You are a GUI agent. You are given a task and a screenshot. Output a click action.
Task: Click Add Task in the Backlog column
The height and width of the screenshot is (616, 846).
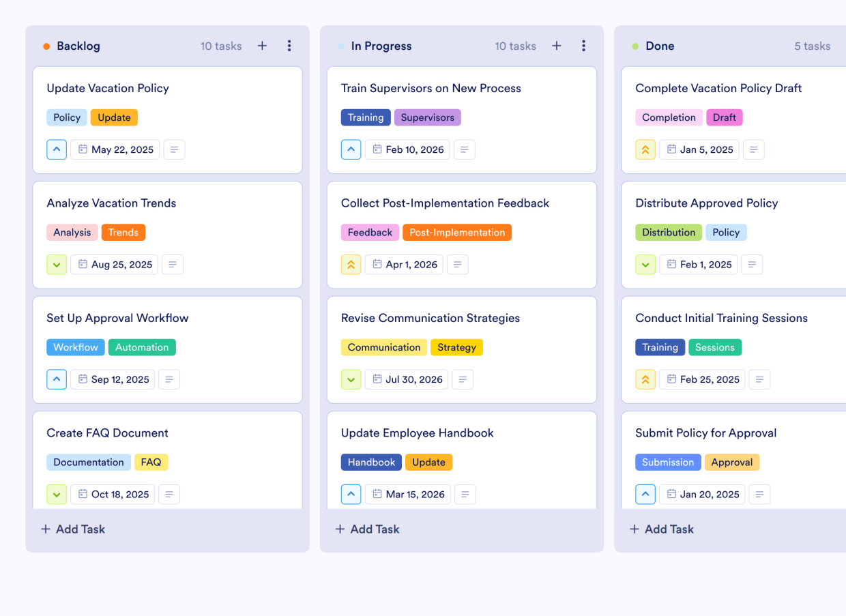click(x=73, y=529)
